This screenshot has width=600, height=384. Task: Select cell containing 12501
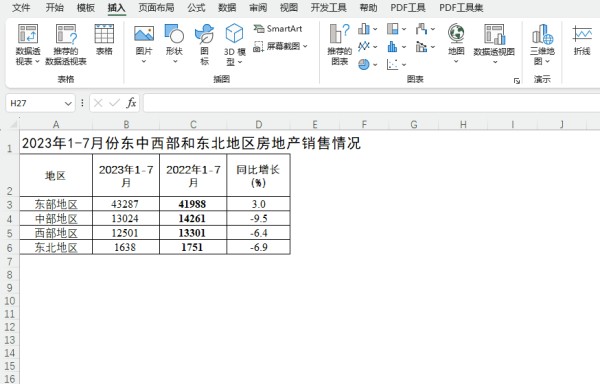click(x=126, y=233)
